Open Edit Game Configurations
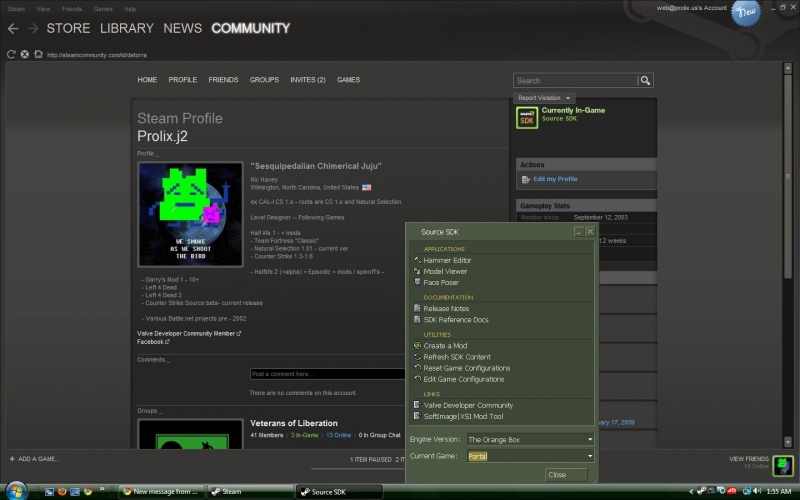 pyautogui.click(x=463, y=380)
